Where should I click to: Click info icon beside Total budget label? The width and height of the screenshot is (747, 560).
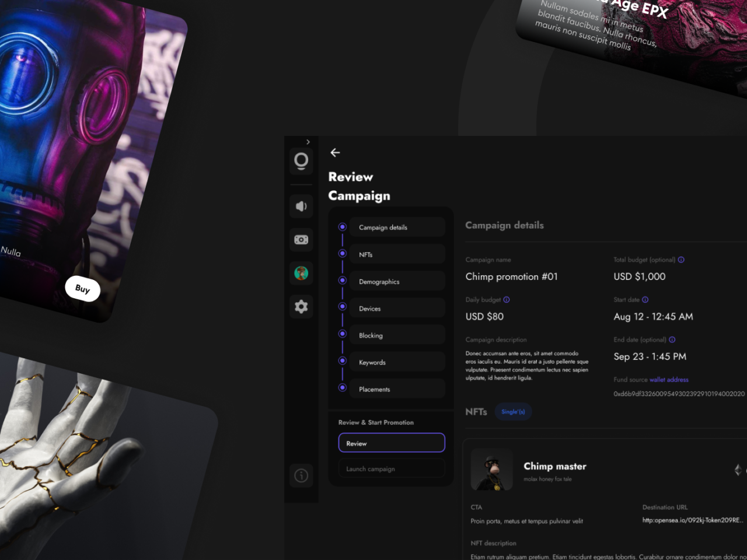[x=681, y=260]
